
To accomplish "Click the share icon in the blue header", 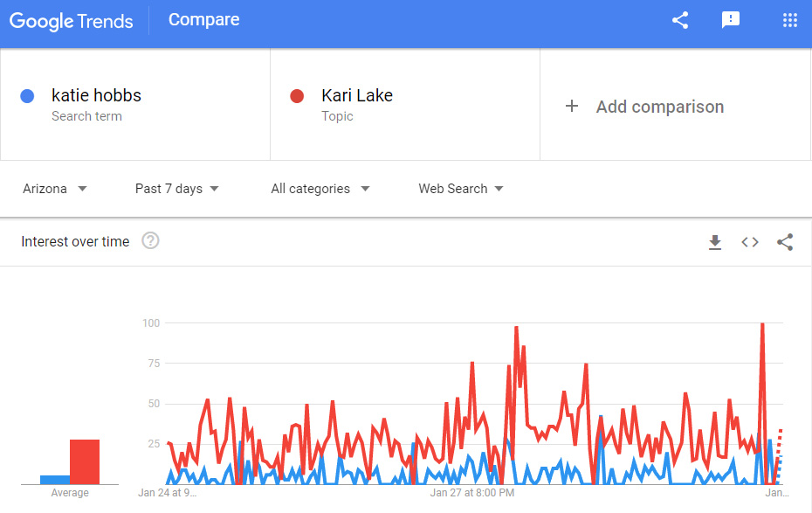I will pyautogui.click(x=680, y=20).
